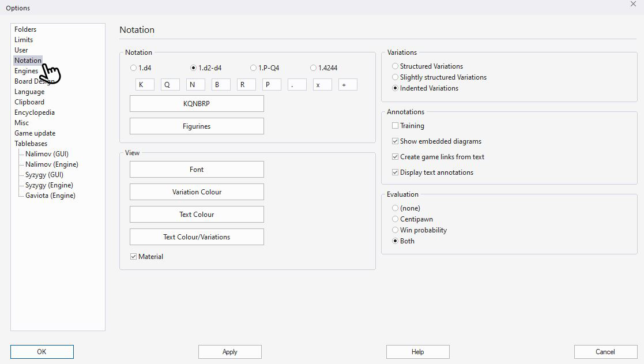Open the Font settings

[197, 169]
